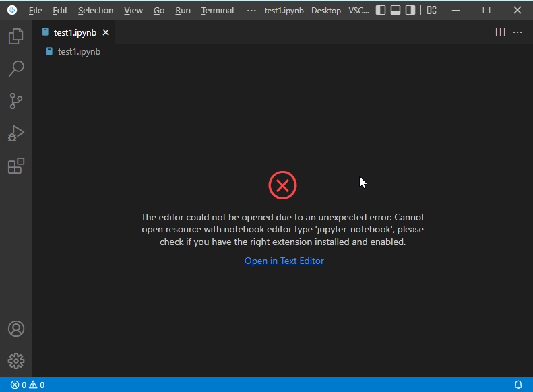Viewport: 533px width, 392px height.
Task: Open the File menu
Action: [x=35, y=11]
